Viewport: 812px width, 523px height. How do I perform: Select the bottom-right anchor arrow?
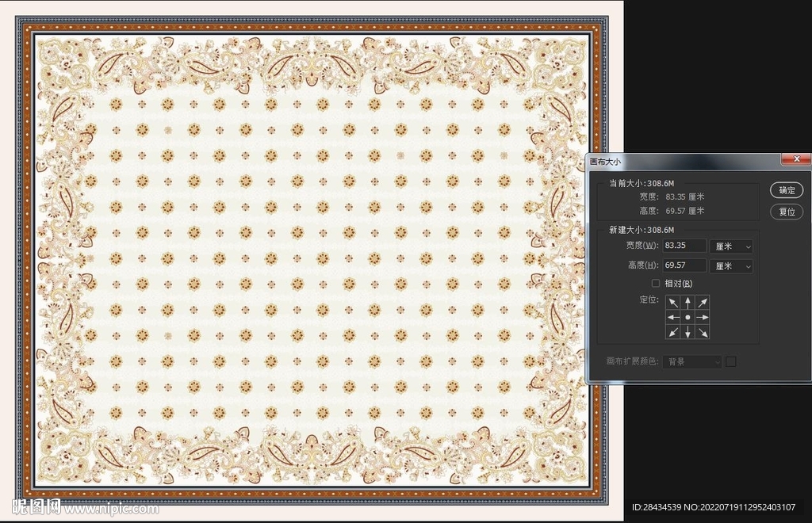click(702, 331)
